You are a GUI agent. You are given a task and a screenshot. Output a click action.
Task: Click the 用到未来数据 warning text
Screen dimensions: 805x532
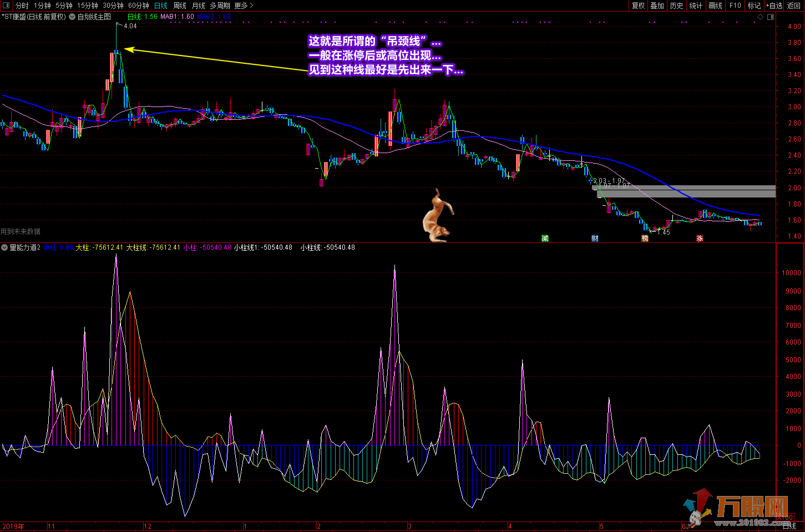coord(21,231)
